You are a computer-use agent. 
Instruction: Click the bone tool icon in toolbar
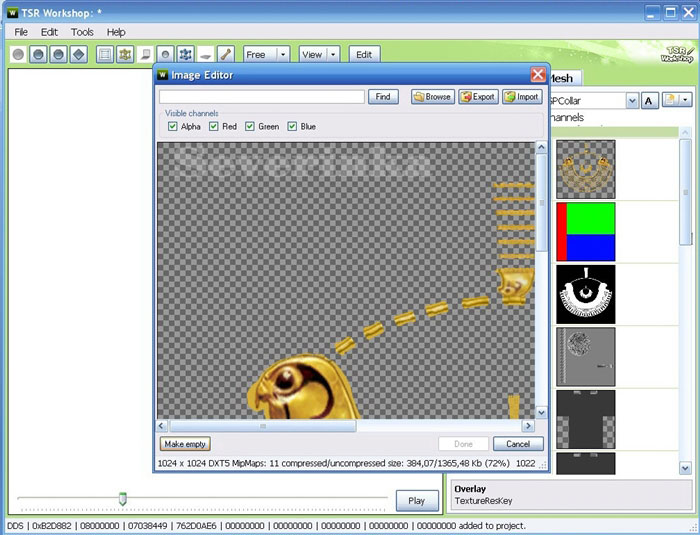click(227, 54)
